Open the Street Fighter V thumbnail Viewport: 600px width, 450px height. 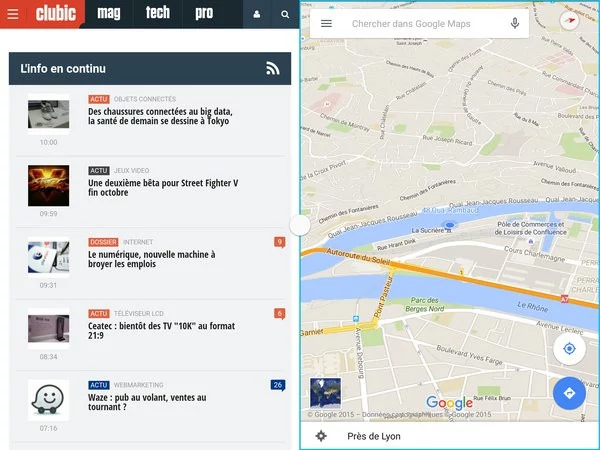click(49, 186)
